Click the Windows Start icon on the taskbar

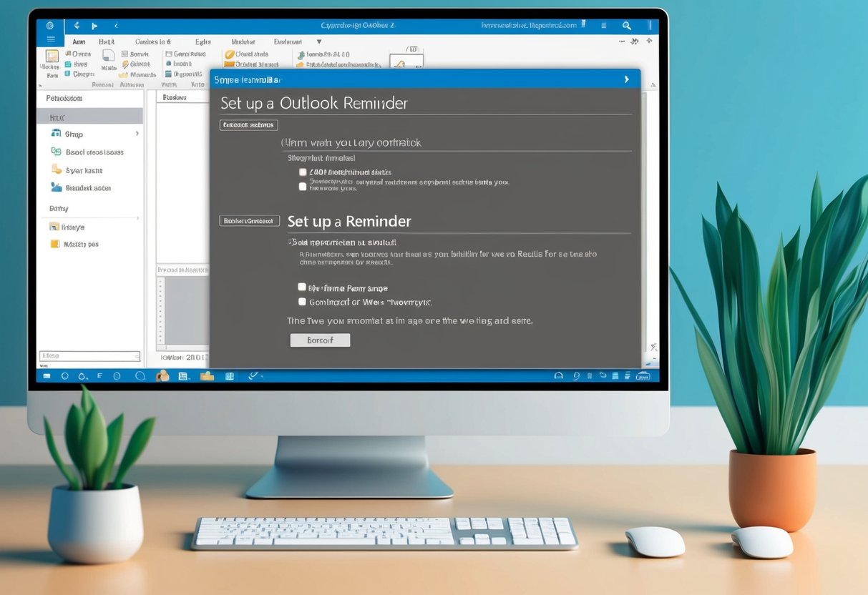[x=46, y=375]
